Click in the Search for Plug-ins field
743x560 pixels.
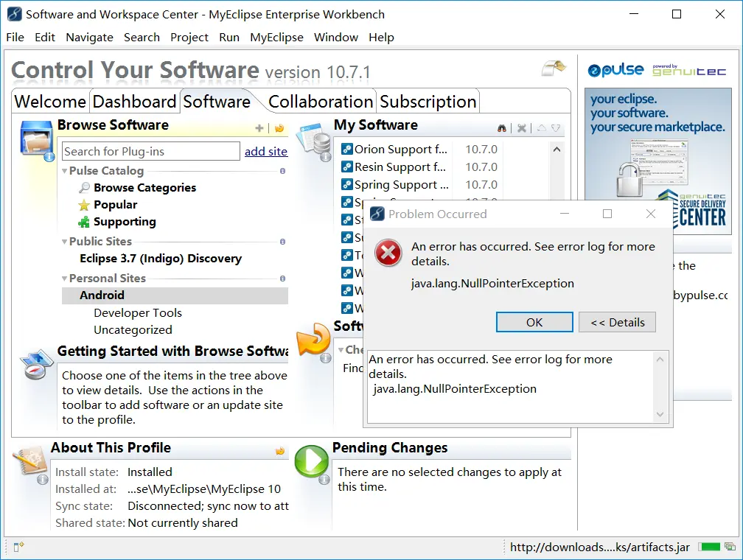coord(150,151)
